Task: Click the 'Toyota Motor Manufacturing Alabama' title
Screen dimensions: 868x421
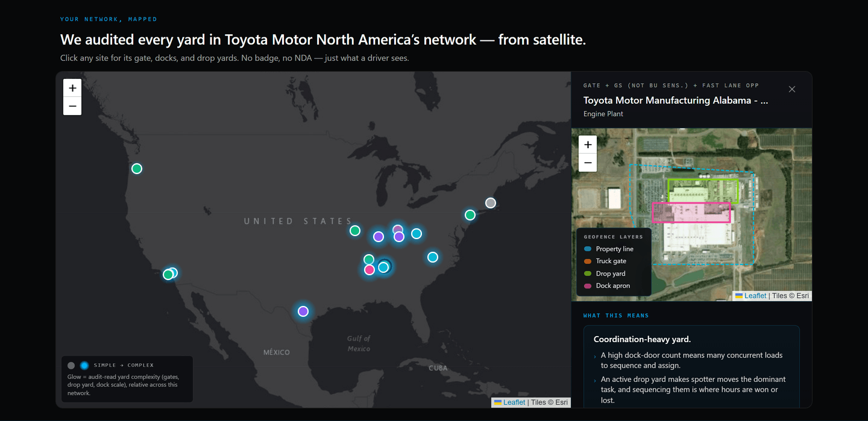Action: (x=676, y=101)
